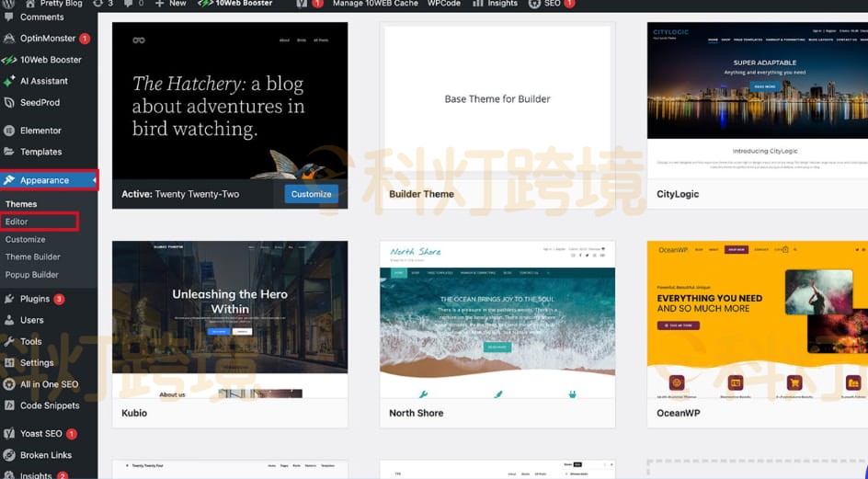Click the Tools wrench icon

click(x=9, y=342)
